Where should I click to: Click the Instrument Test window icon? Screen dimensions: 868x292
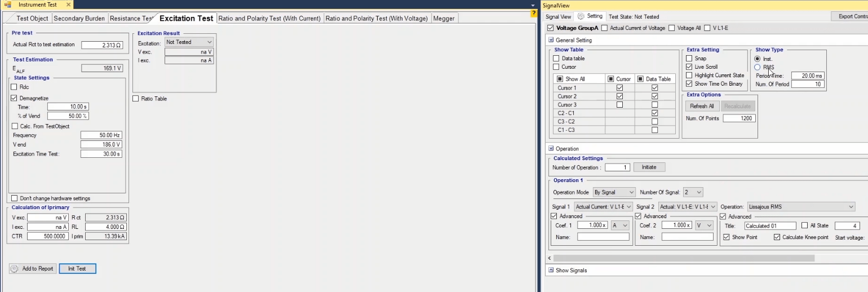(8, 5)
